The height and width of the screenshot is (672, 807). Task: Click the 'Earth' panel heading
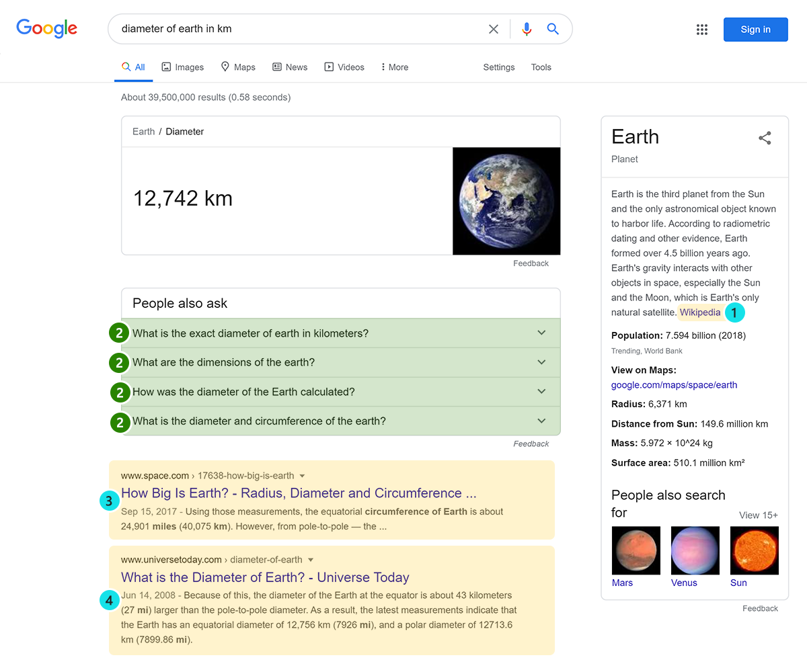[x=636, y=137]
